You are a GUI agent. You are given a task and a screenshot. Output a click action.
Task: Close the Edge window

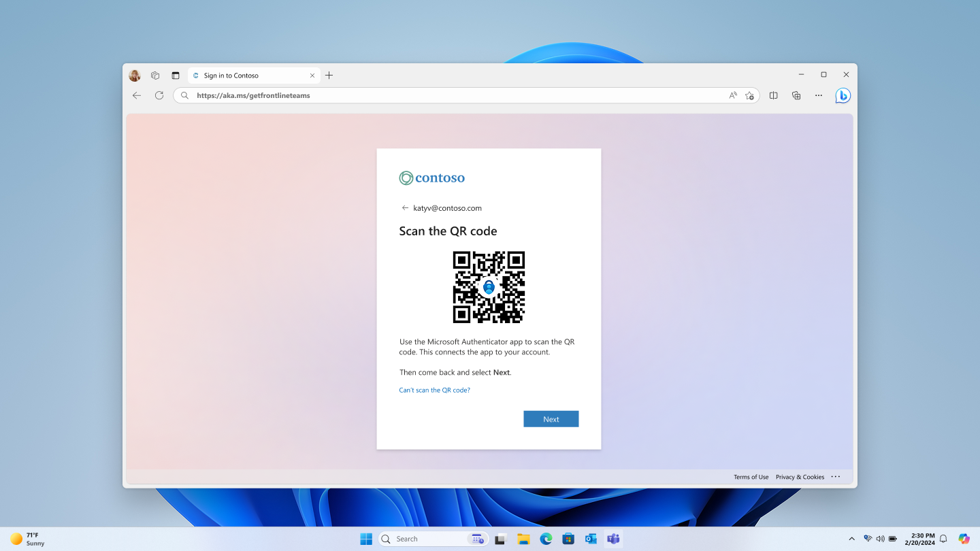point(846,75)
